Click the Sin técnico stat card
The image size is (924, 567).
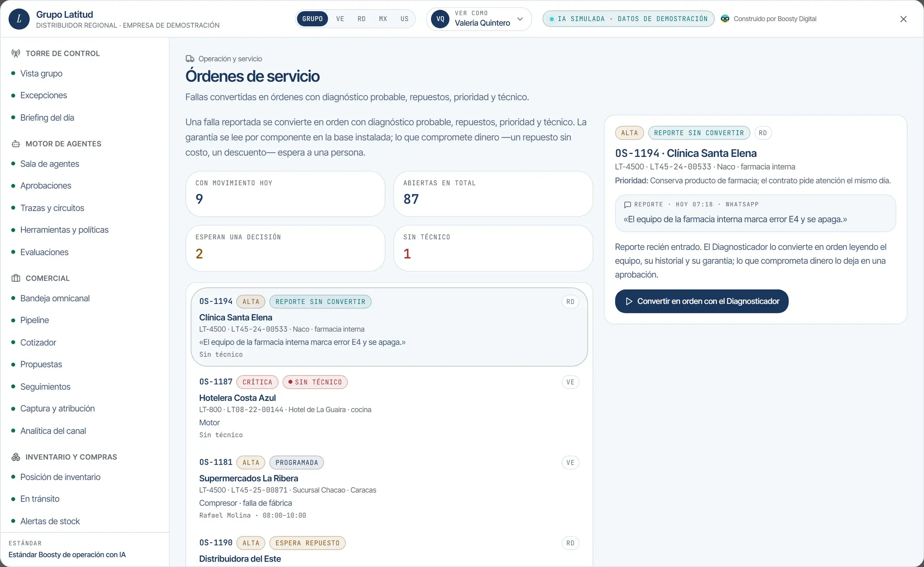pyautogui.click(x=493, y=248)
